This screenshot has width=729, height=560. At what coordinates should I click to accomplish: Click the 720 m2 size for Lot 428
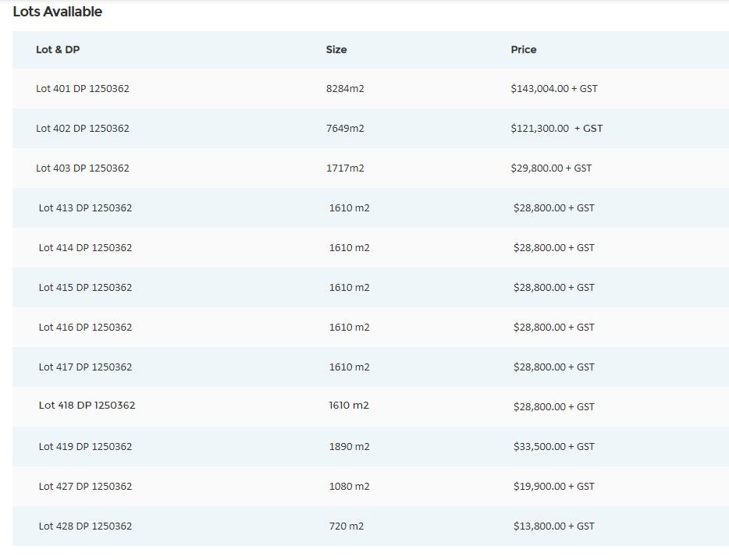pyautogui.click(x=346, y=526)
